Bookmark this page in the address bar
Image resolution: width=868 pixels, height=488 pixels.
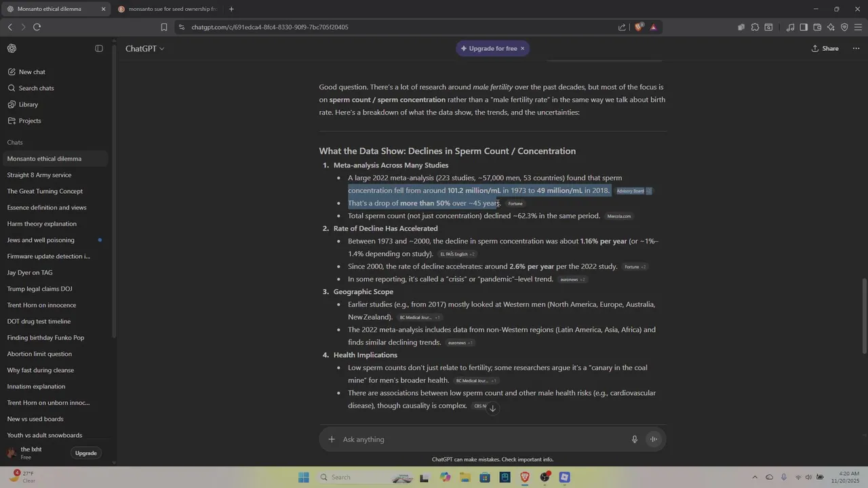coord(164,27)
